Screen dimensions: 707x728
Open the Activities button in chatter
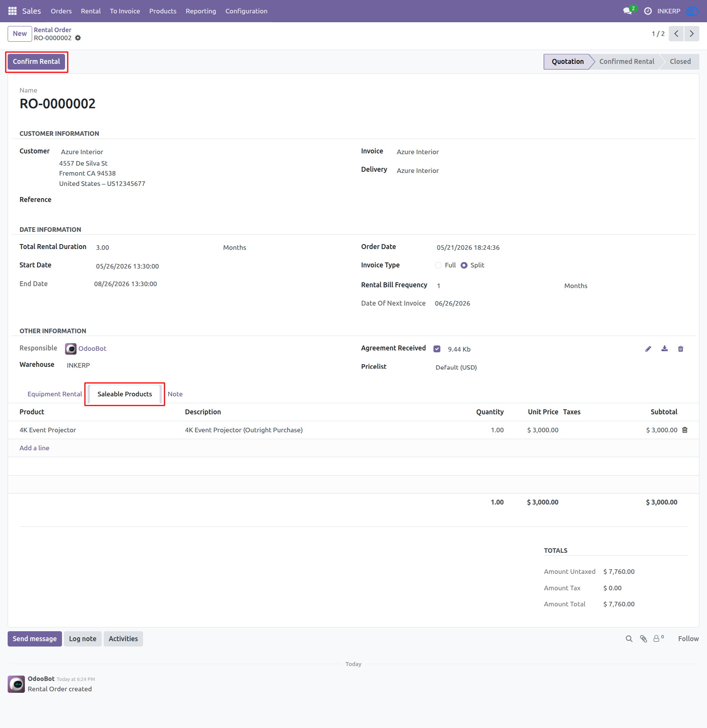coord(123,639)
